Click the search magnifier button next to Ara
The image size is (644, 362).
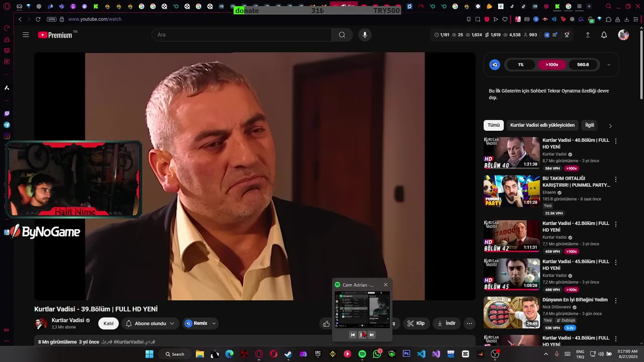click(342, 35)
